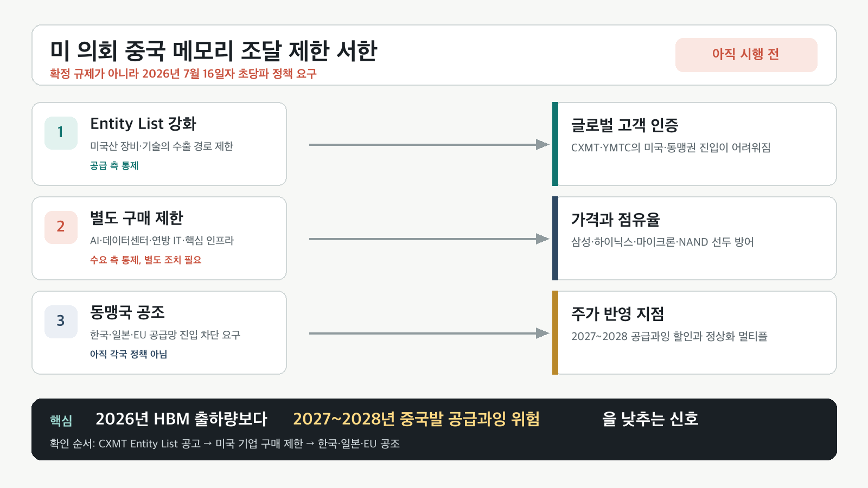868x488 pixels.
Task: Click the navy color bar beside 가격과 점유율
Action: tap(555, 239)
